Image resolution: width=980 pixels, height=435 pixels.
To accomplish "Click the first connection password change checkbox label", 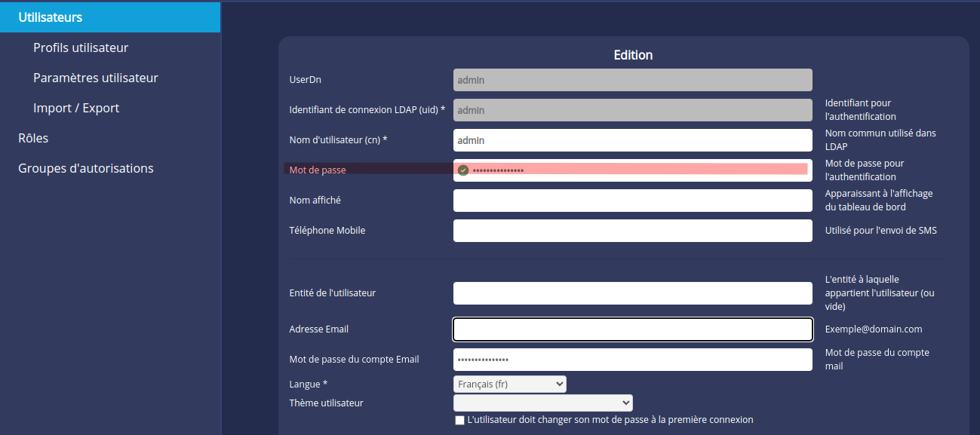I will (611, 419).
